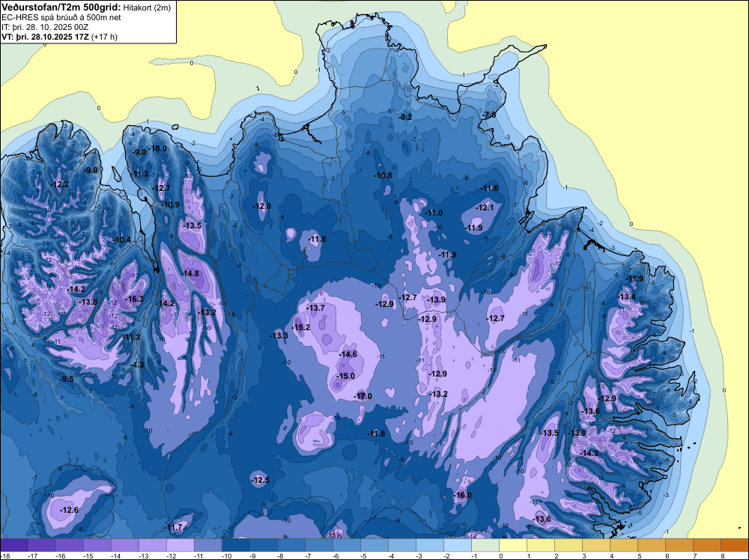
Task: Pick legend swatch between -6 and -5
Action: coord(346,545)
